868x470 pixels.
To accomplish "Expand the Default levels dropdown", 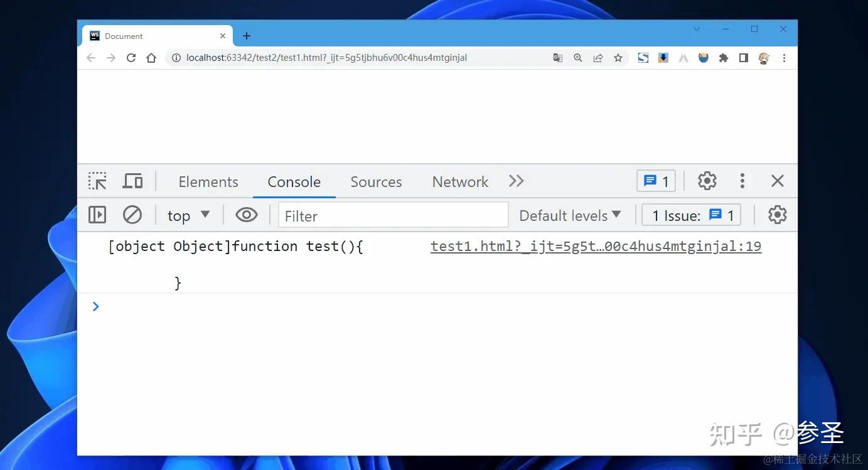I will click(570, 215).
